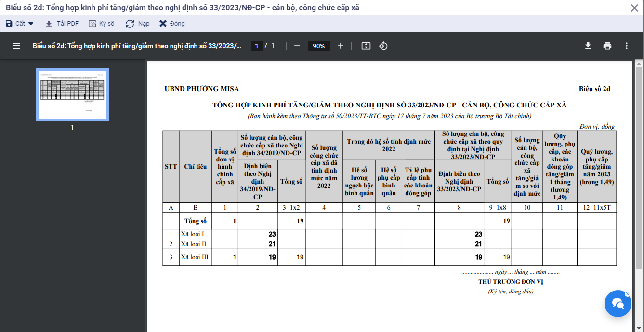Open the PDF sidebar hamburger menu

16,46
